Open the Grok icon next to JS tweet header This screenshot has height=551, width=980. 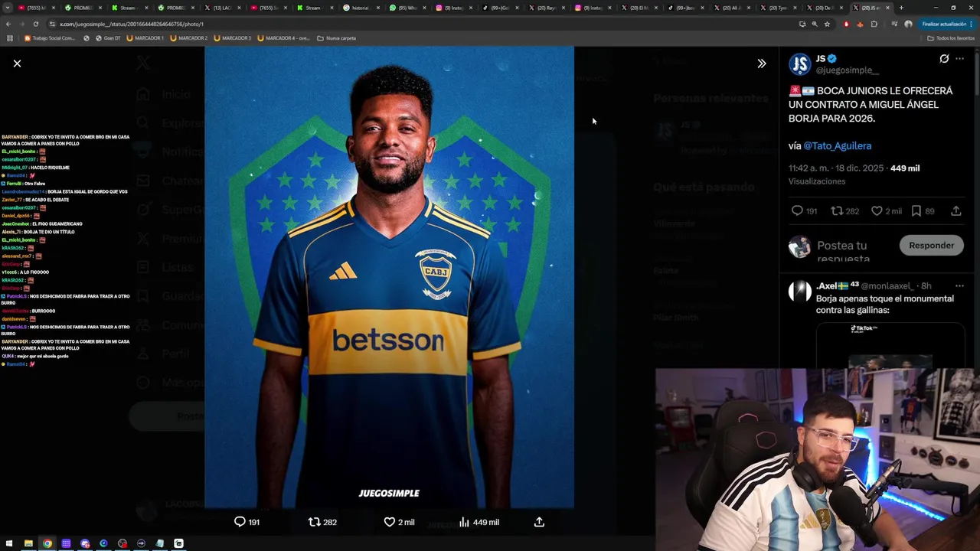click(x=944, y=59)
